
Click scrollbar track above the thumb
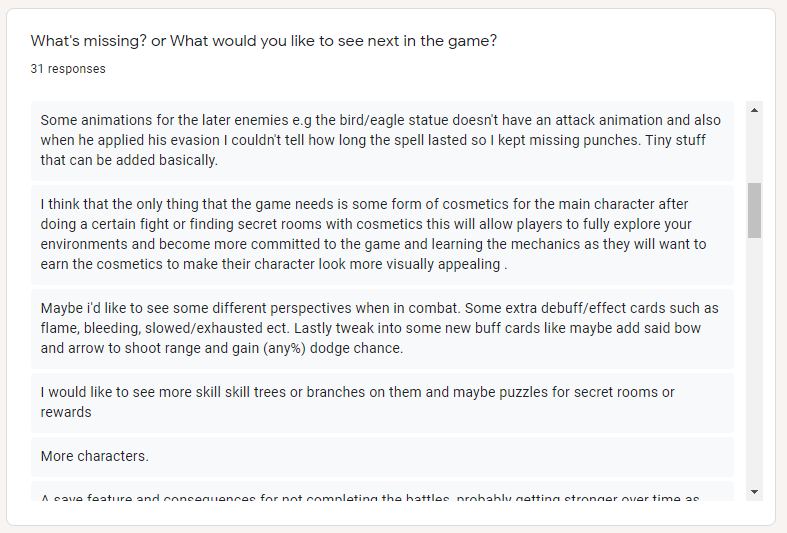click(754, 150)
